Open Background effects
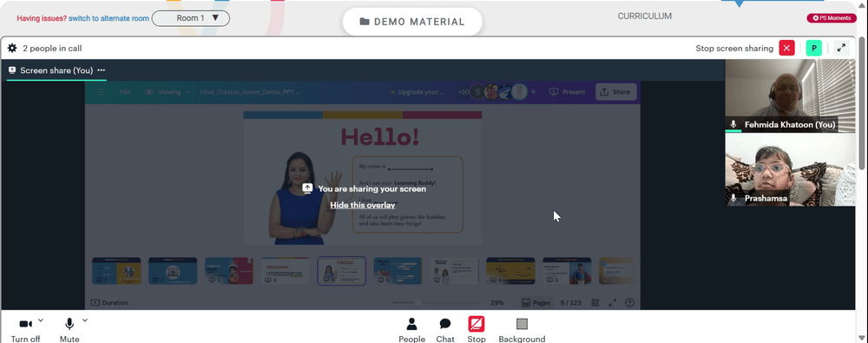 tap(522, 330)
